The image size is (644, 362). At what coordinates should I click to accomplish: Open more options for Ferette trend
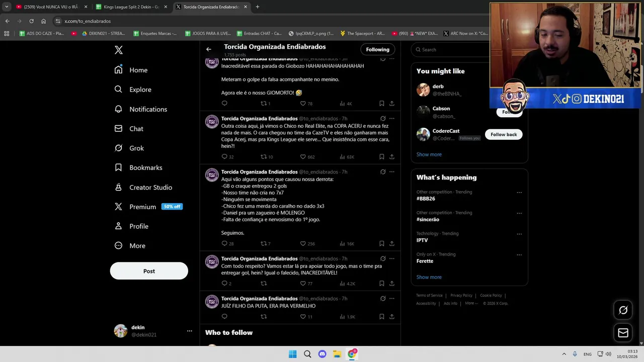[519, 254]
